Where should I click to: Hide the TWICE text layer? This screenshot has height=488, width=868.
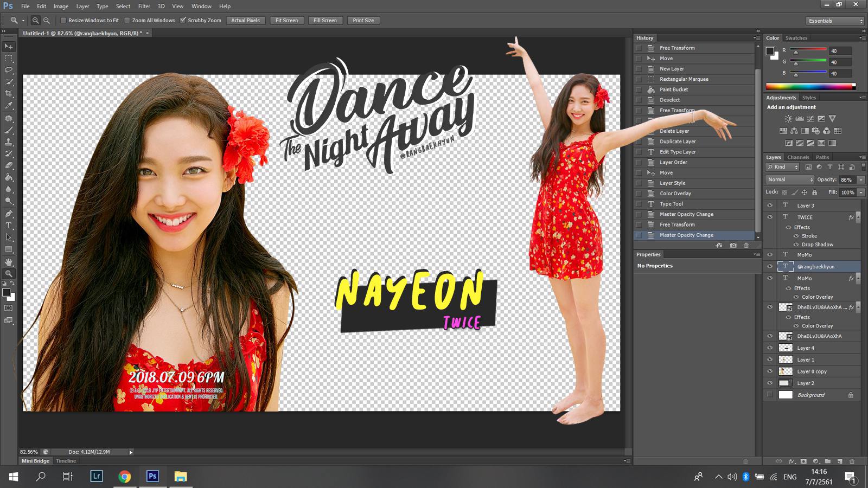pos(769,217)
